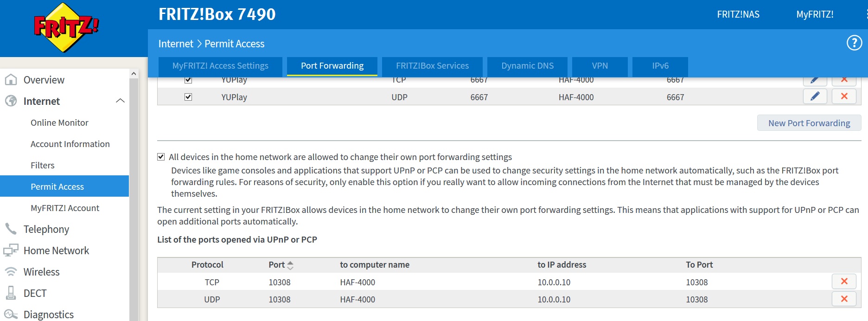The width and height of the screenshot is (868, 321).
Task: Click the sidebar scrollbar up arrow
Action: [x=134, y=74]
